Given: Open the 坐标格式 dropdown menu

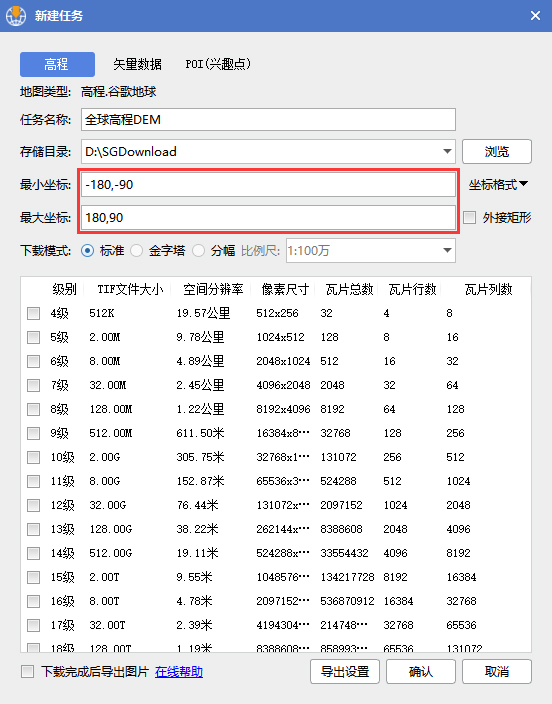Looking at the screenshot, I should click(x=499, y=185).
